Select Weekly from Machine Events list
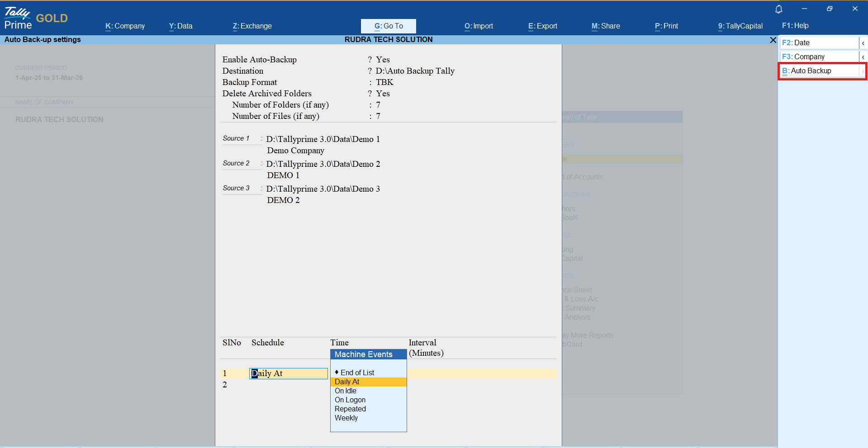This screenshot has width=868, height=448. tap(346, 418)
